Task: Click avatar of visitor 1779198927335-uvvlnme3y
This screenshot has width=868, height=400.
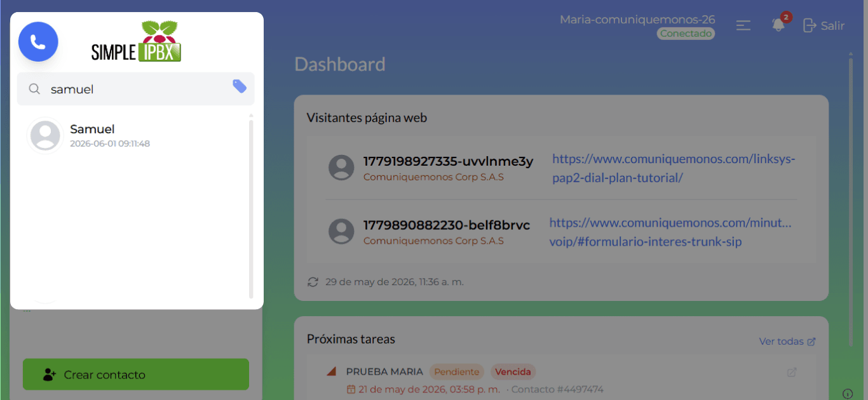Action: tap(341, 168)
